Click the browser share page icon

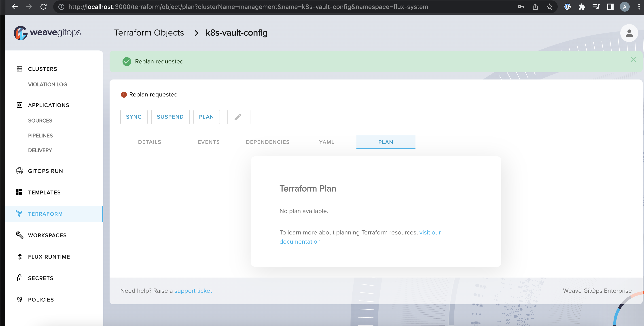pos(535,7)
